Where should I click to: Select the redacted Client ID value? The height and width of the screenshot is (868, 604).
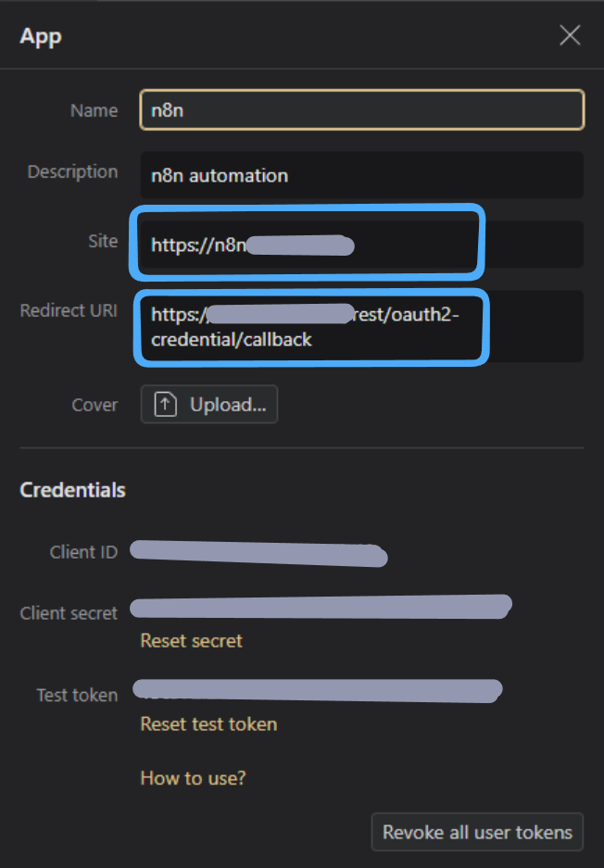[x=258, y=553]
